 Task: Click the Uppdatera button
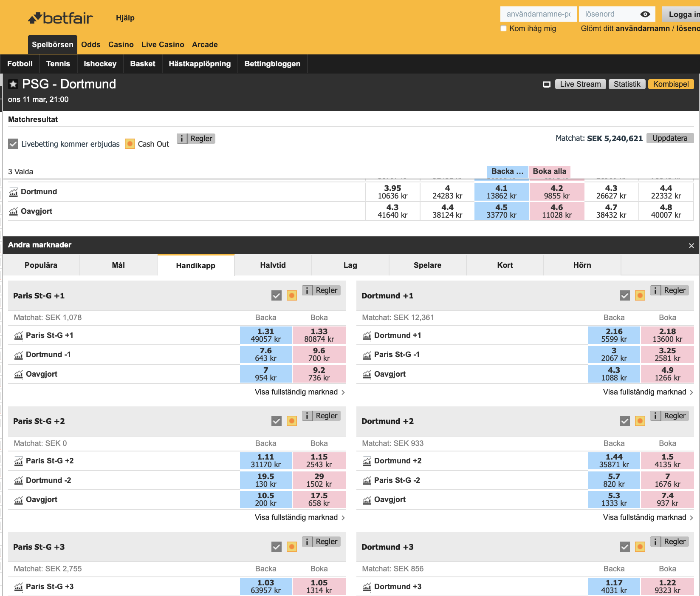670,138
